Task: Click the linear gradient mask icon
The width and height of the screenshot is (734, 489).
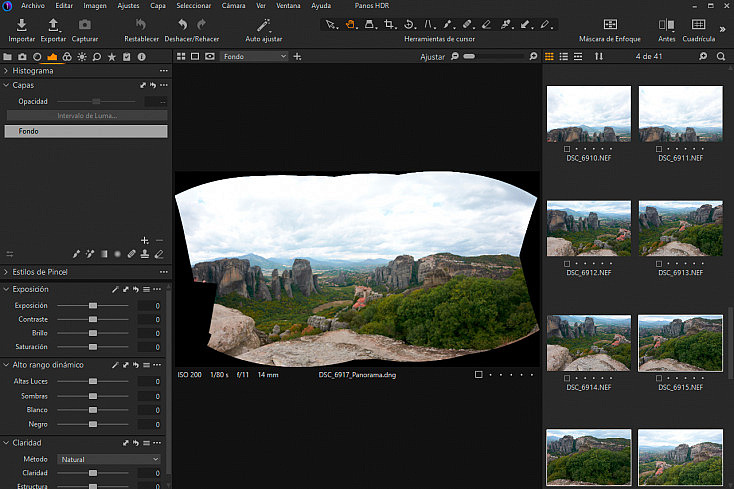Action: (x=104, y=254)
